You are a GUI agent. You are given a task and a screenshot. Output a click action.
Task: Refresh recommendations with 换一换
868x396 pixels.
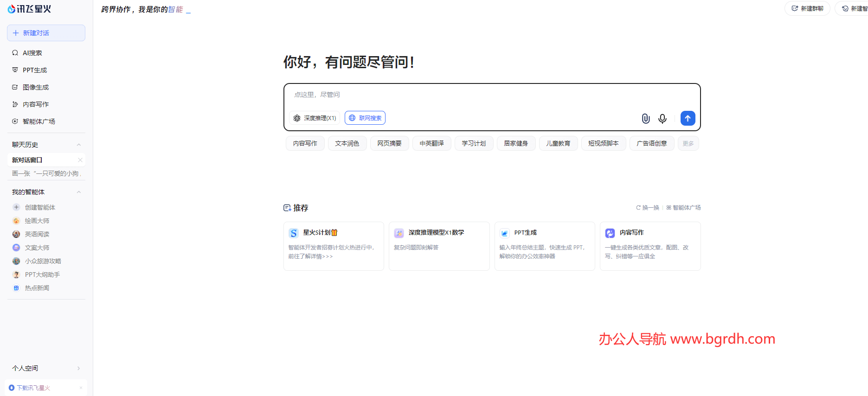[x=648, y=208]
